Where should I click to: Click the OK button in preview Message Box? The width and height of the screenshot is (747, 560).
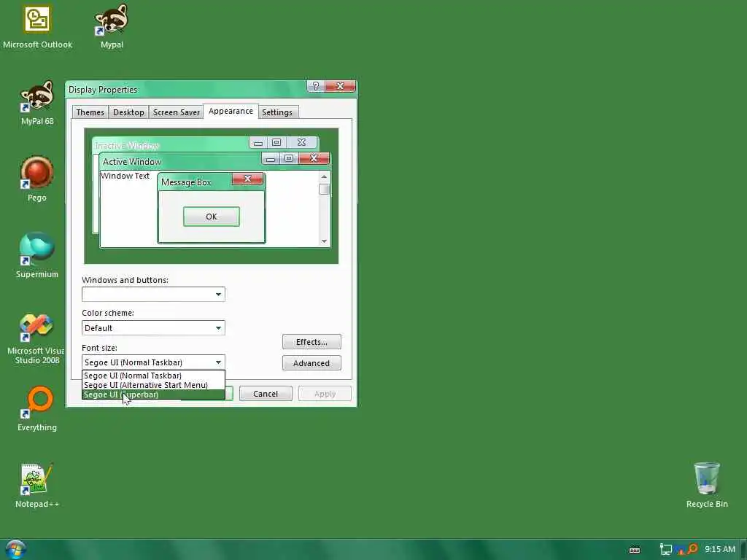point(212,217)
